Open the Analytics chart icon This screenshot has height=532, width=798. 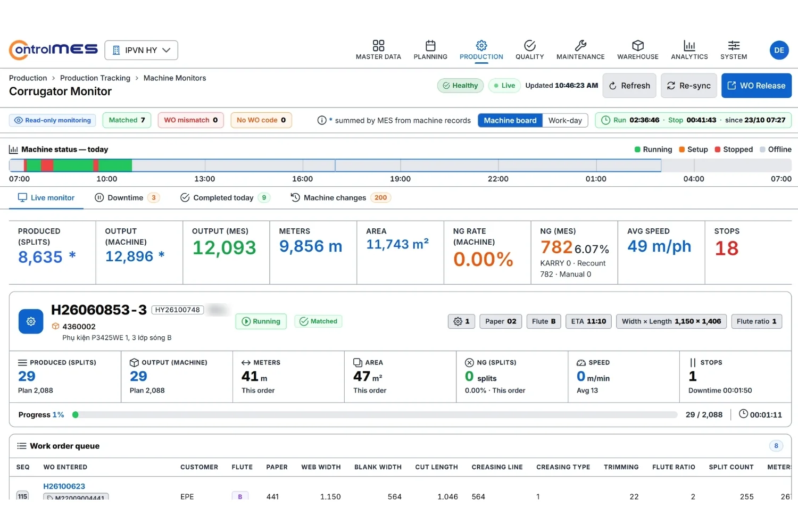pos(689,45)
